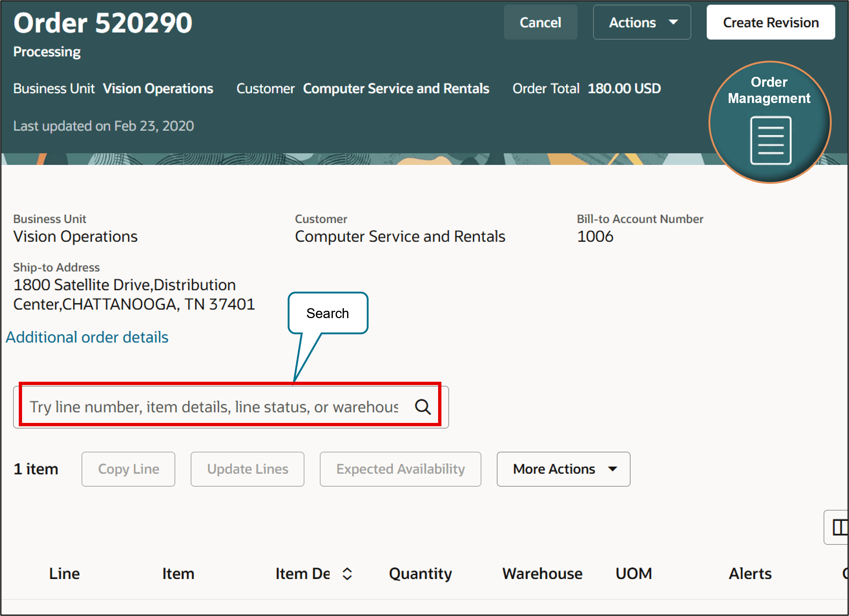This screenshot has width=849, height=616.
Task: Open the Additional order details link
Action: [87, 337]
